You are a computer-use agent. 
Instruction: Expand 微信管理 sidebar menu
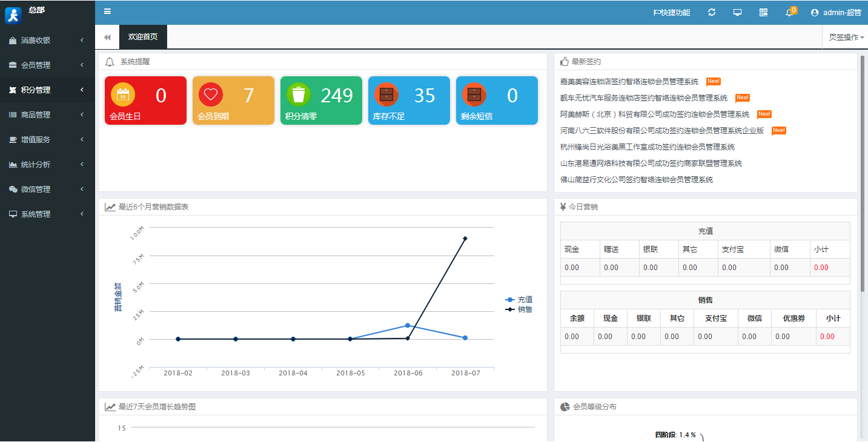pos(47,190)
